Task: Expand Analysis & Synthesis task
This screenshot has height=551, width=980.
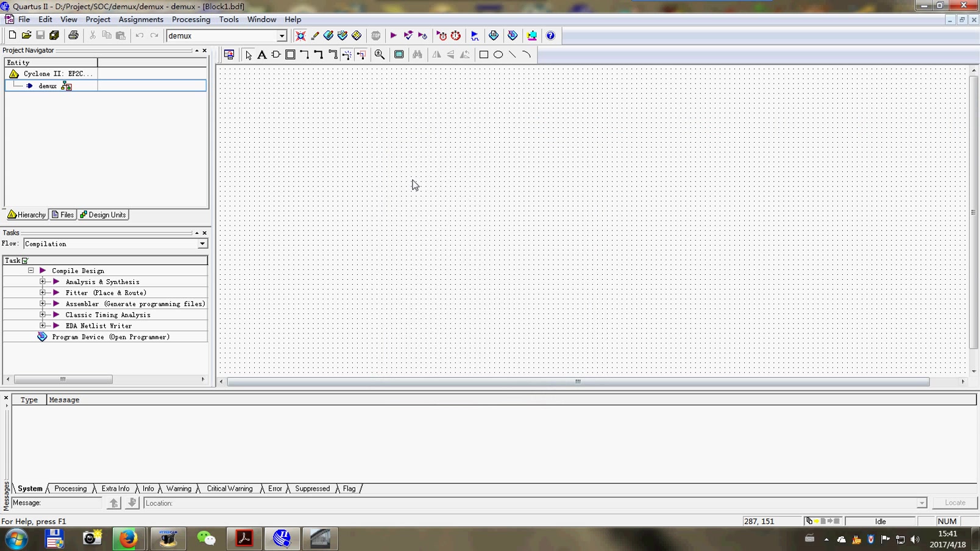Action: coord(43,282)
